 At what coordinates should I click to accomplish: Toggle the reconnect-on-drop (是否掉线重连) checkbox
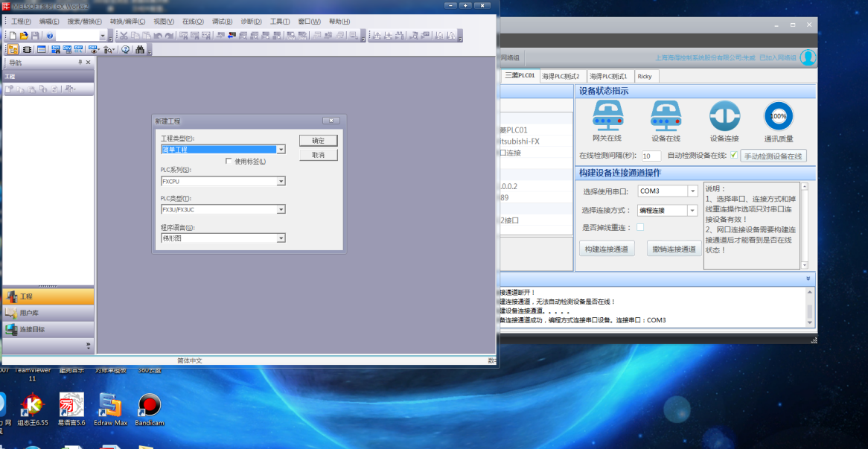[639, 227]
